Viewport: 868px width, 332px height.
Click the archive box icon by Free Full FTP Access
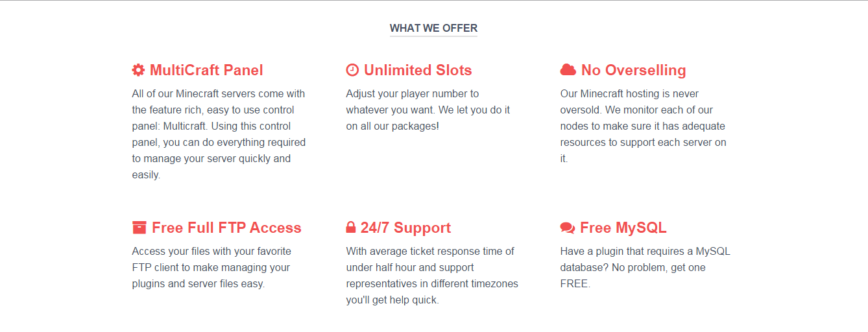[x=139, y=228]
